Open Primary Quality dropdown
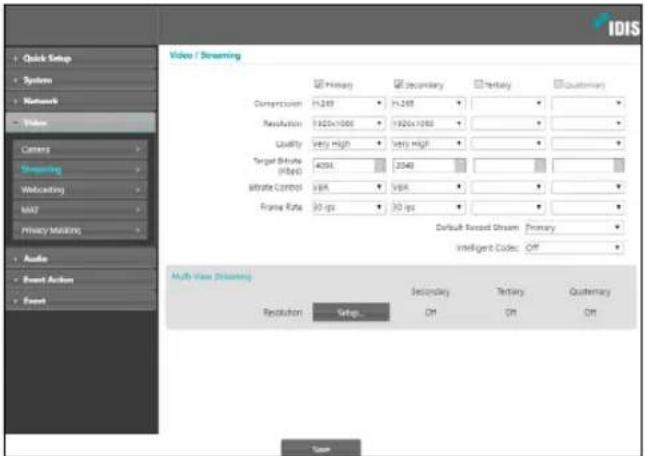Image resolution: width=645 pixels, height=456 pixels. click(x=348, y=144)
